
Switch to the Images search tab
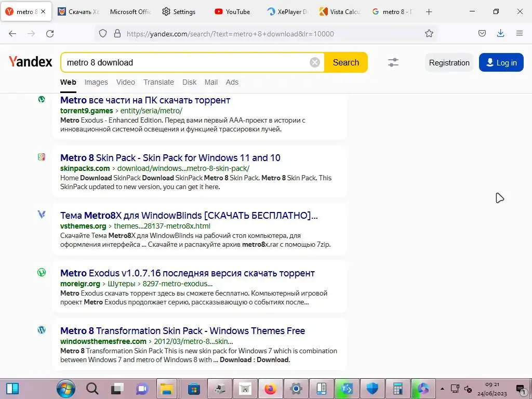[96, 82]
